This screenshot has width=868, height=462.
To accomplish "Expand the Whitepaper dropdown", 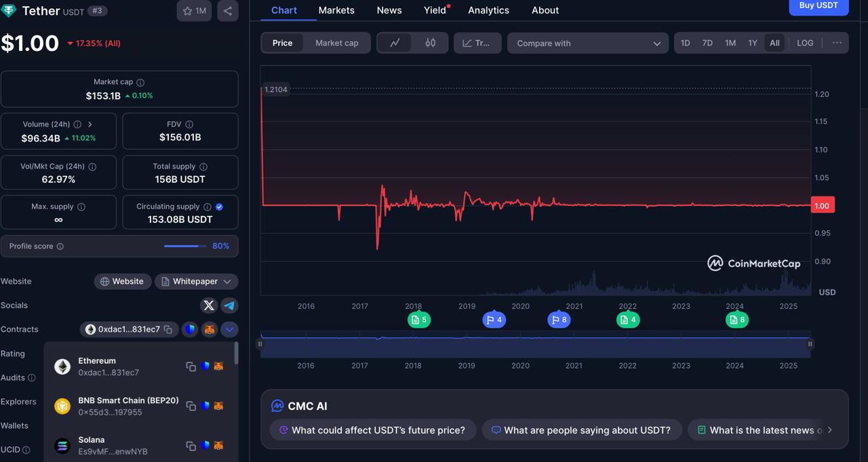I will coord(196,281).
